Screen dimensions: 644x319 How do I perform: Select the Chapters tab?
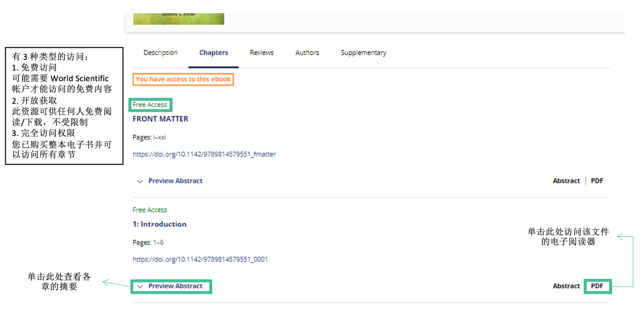click(213, 53)
